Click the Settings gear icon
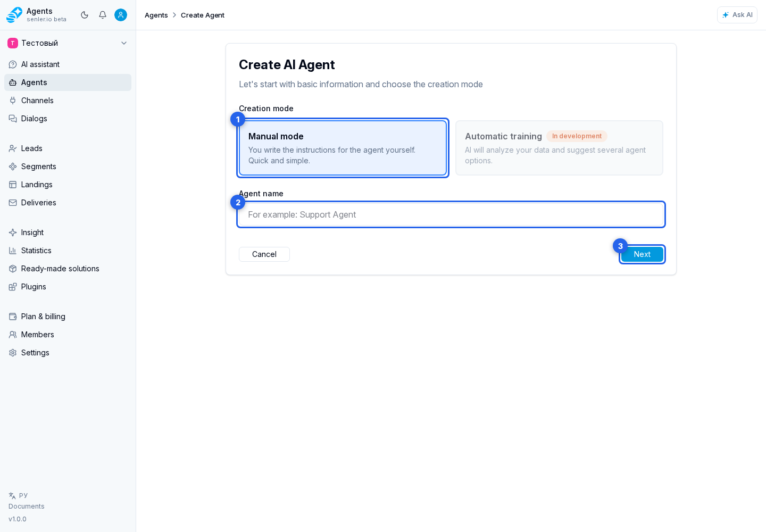Image resolution: width=766 pixels, height=532 pixels. (13, 353)
